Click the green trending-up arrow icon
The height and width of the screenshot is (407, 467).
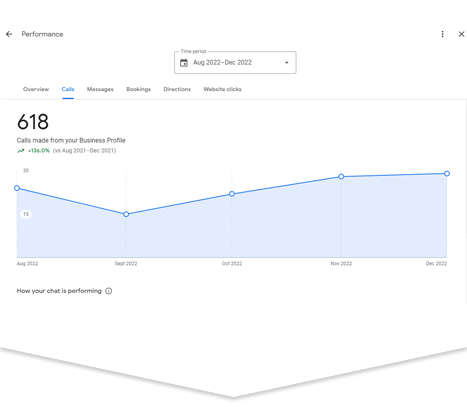21,151
